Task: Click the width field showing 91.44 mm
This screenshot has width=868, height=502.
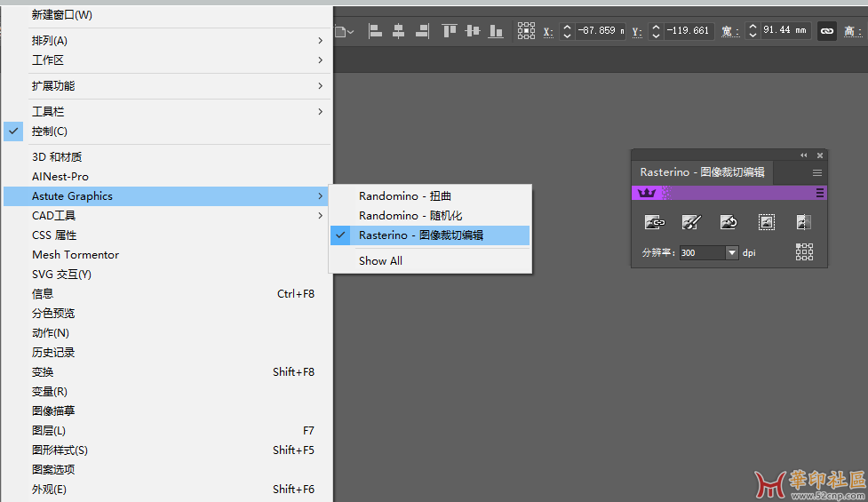Action: pos(785,31)
